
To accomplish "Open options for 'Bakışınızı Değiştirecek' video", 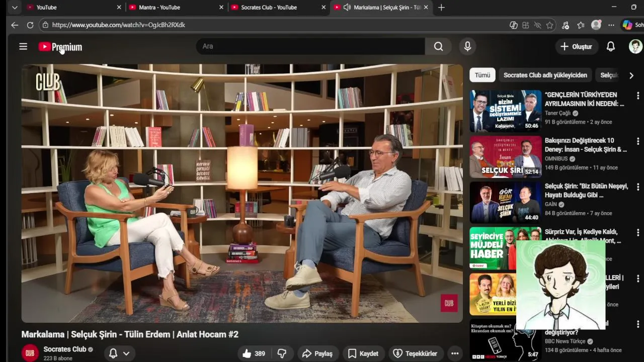I will click(x=638, y=141).
